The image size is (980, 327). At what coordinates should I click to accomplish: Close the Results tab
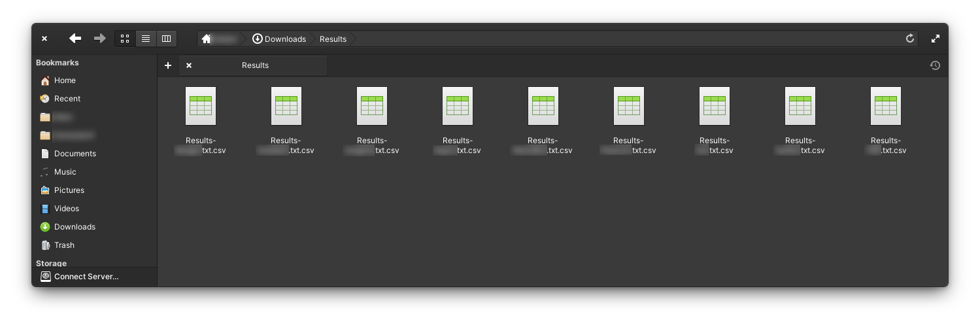point(189,65)
